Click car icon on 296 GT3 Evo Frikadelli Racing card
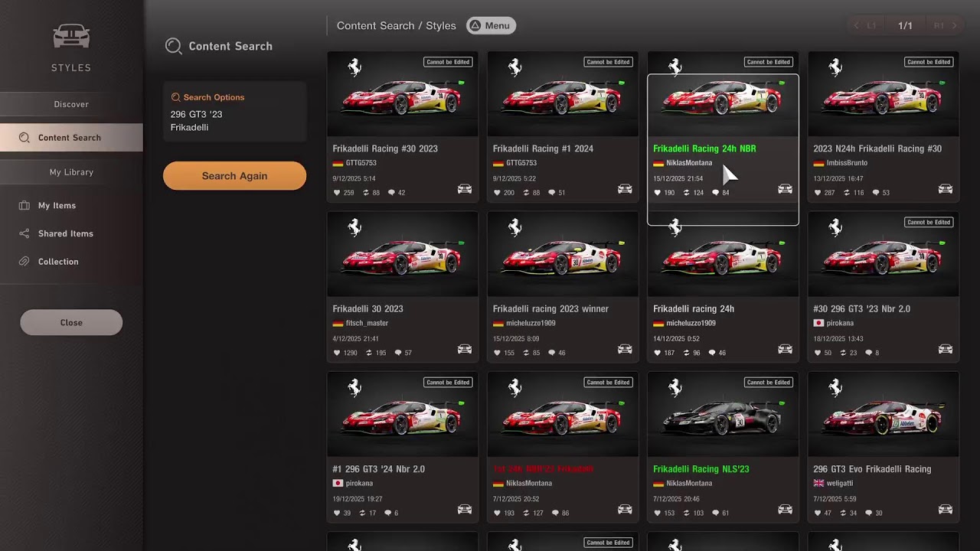 pos(946,509)
